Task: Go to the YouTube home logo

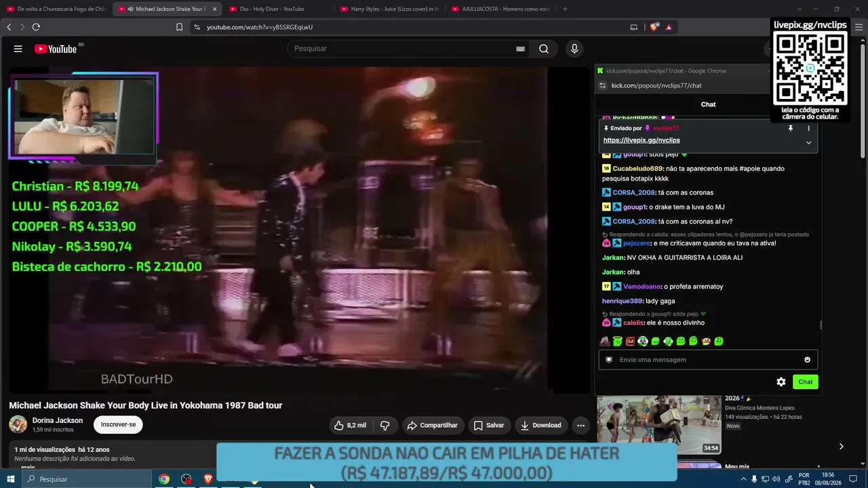Action: tap(56, 49)
